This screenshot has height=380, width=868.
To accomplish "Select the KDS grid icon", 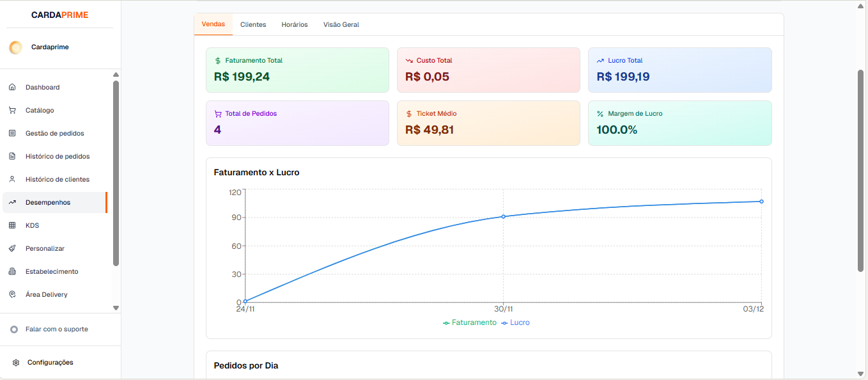I will click(12, 225).
